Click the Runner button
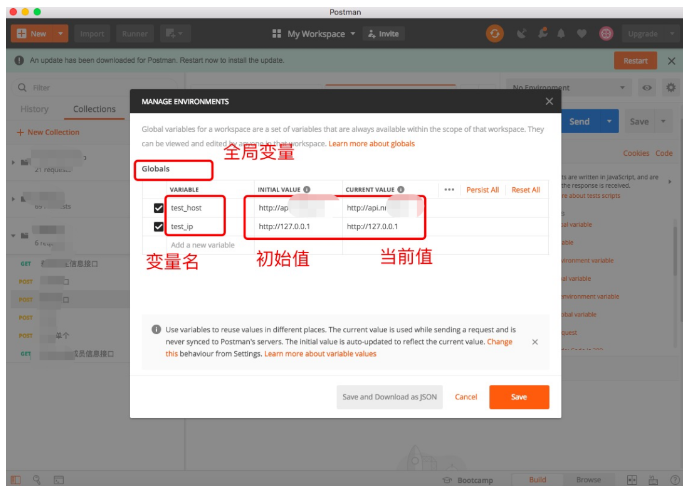The height and width of the screenshot is (490, 686). [x=135, y=34]
